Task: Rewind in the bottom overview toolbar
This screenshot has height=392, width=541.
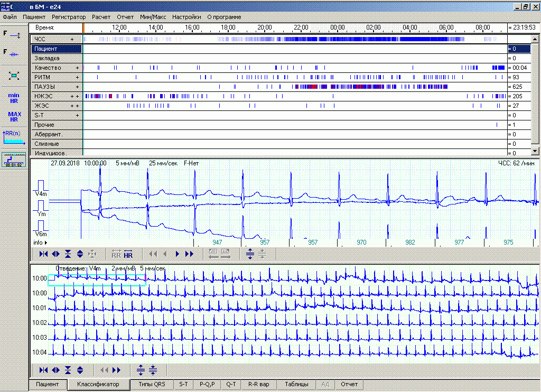Action: (x=104, y=370)
